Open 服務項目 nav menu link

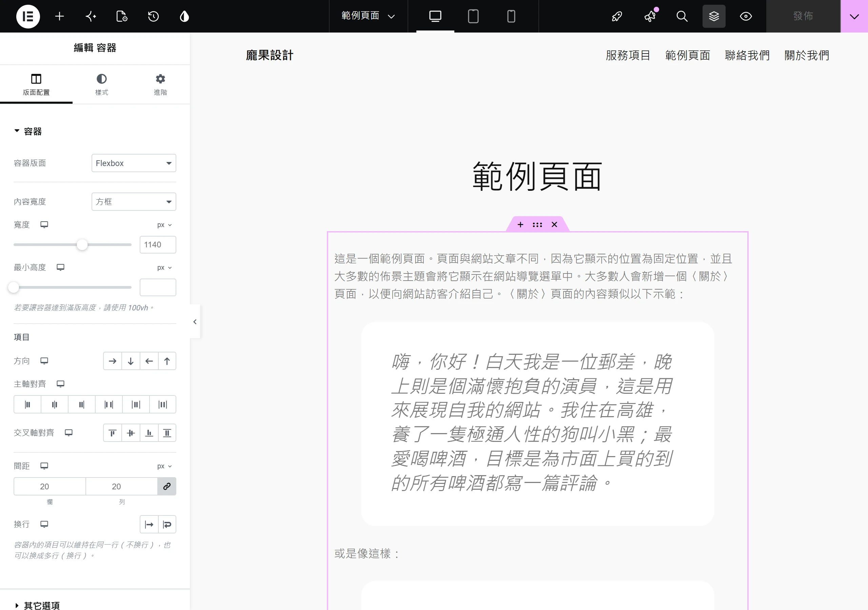[x=628, y=55]
